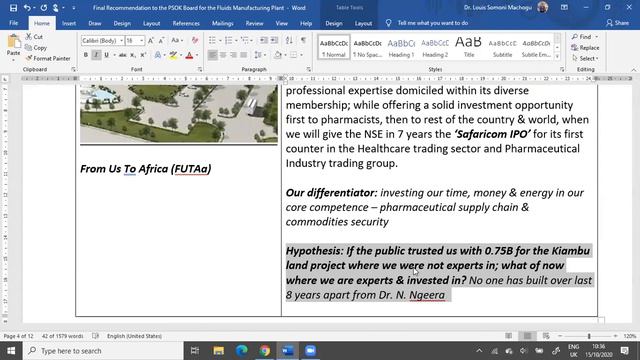Click Windows taskbar search box
The width and height of the screenshot is (640, 360).
[103, 351]
